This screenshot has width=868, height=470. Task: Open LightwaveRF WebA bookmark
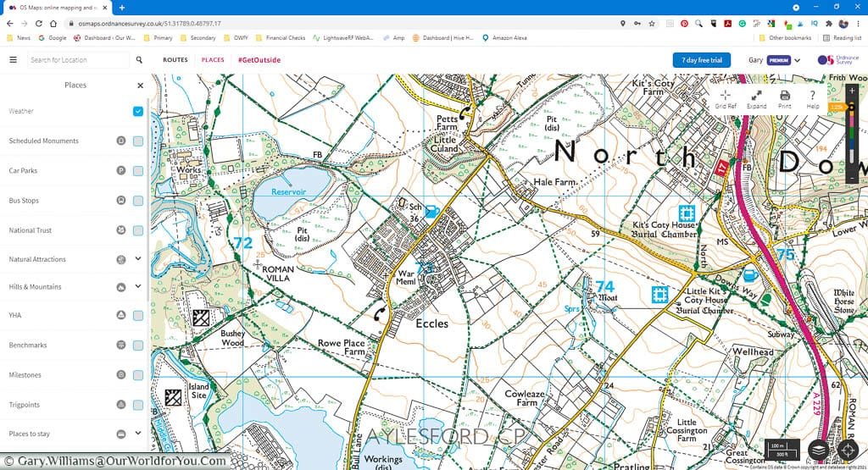[343, 37]
